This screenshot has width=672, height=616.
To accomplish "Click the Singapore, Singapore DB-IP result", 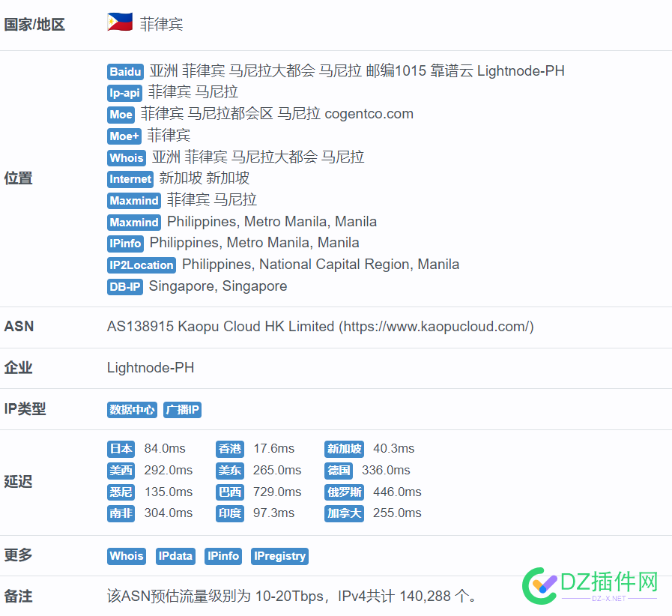I will pos(218,286).
